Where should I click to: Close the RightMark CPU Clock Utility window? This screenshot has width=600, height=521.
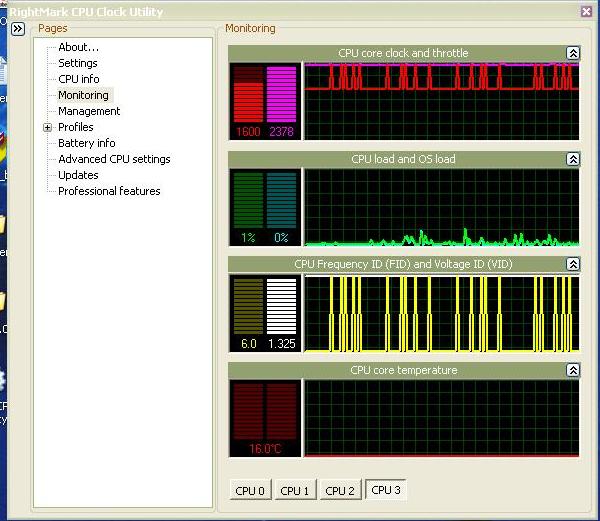pos(586,11)
